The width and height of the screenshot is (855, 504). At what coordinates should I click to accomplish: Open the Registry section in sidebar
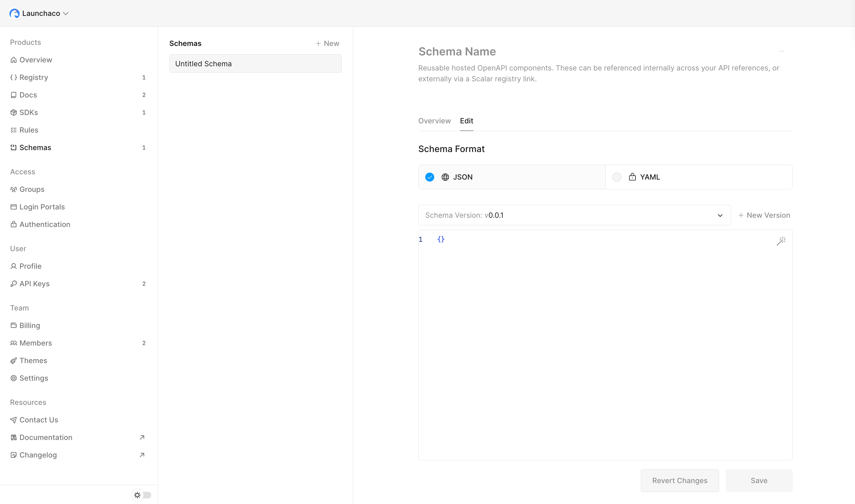point(34,77)
